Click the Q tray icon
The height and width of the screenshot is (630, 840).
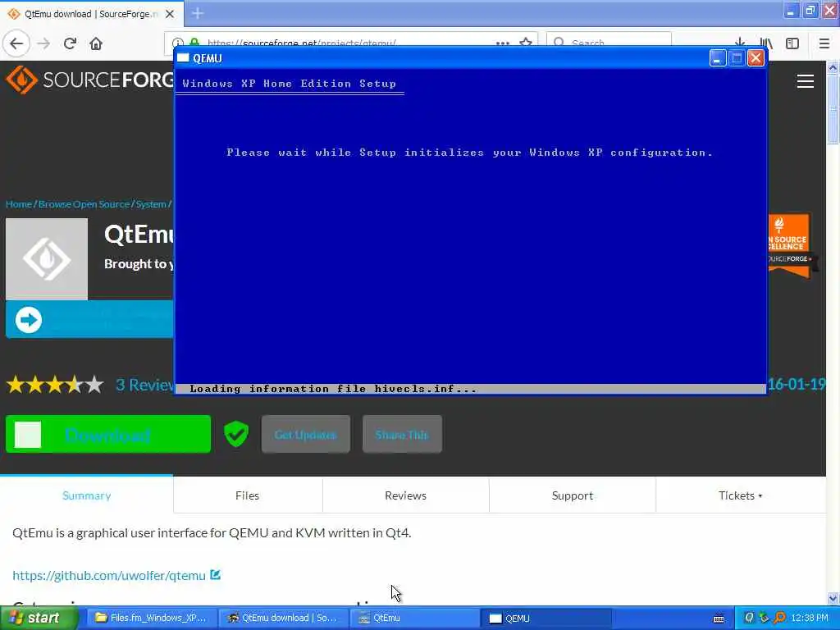[748, 618]
